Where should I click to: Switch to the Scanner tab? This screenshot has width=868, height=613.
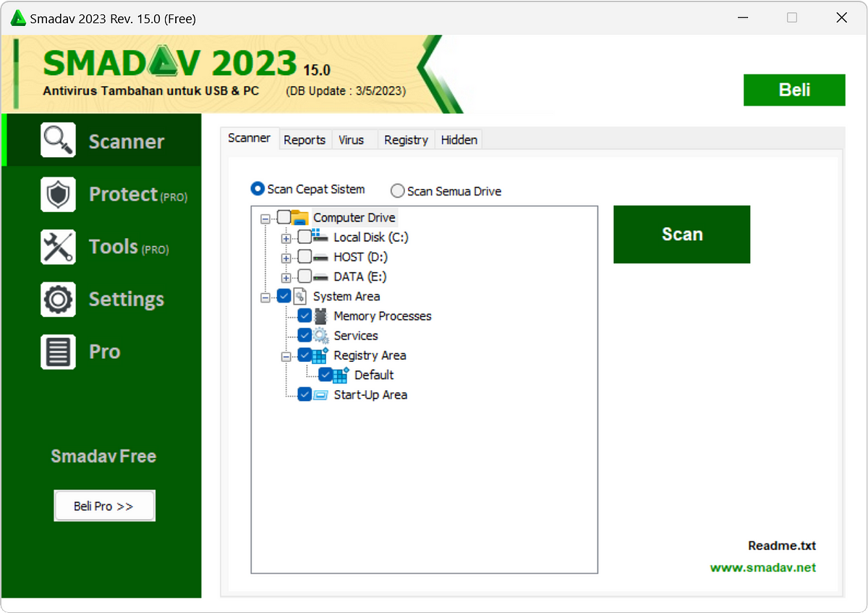pos(250,138)
